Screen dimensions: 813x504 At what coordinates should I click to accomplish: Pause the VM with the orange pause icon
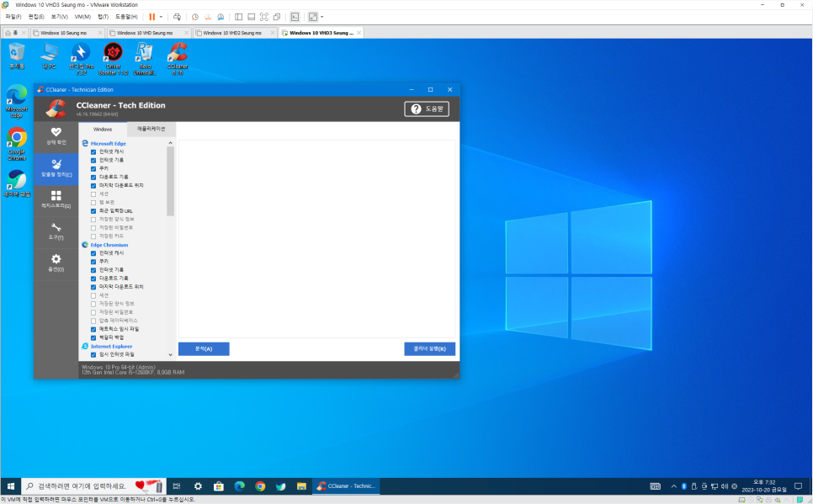tap(152, 17)
